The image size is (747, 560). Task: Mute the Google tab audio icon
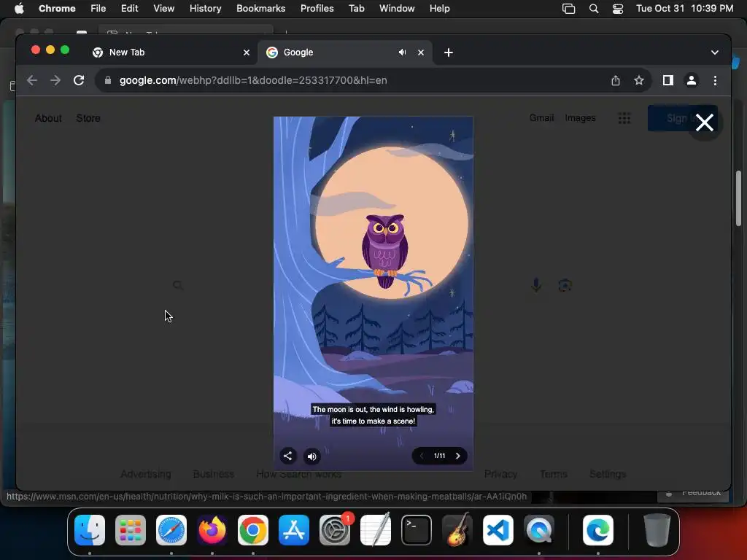tap(403, 52)
